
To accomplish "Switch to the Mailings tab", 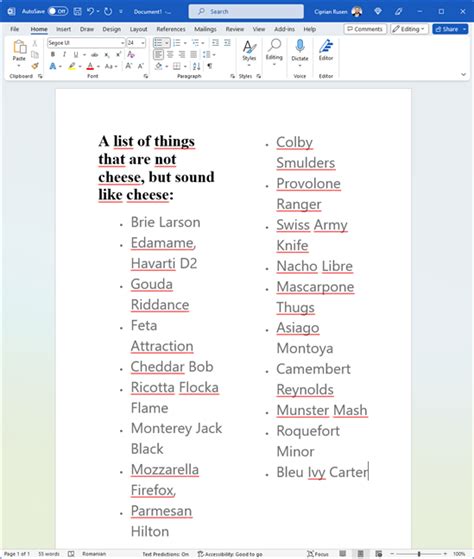I will click(x=205, y=29).
